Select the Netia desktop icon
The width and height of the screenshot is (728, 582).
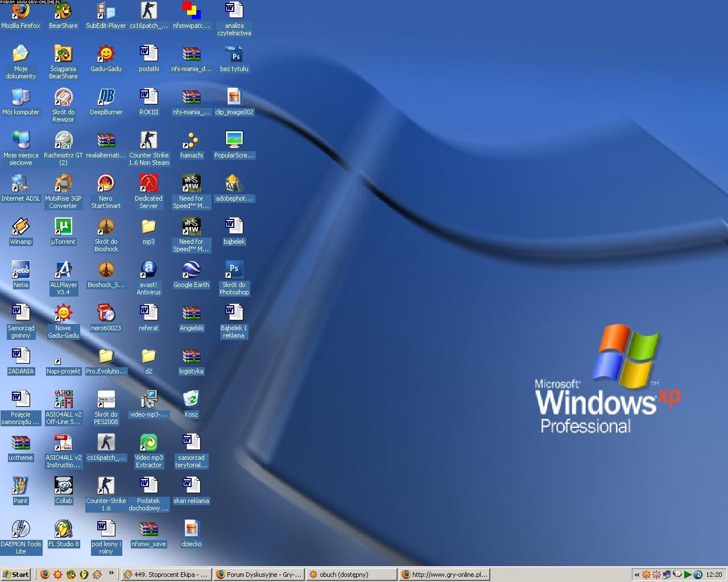[20, 275]
